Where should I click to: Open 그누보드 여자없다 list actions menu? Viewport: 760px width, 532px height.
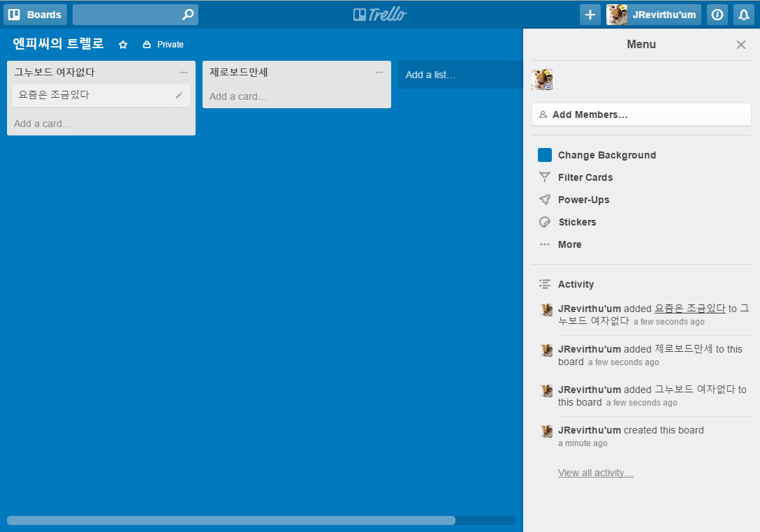184,73
